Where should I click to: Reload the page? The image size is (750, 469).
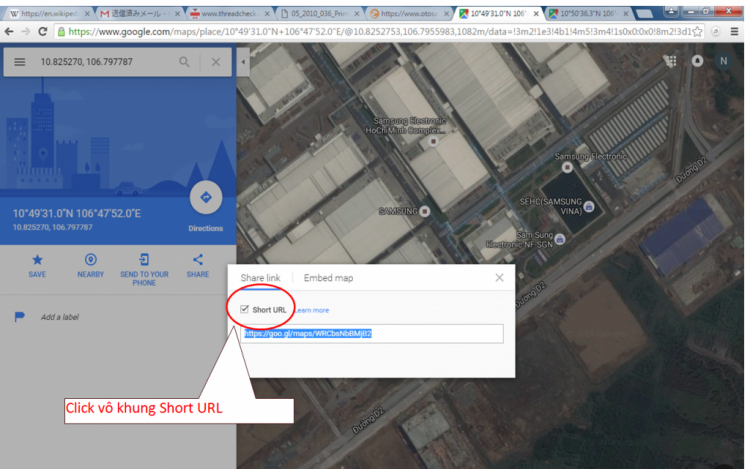coord(43,32)
